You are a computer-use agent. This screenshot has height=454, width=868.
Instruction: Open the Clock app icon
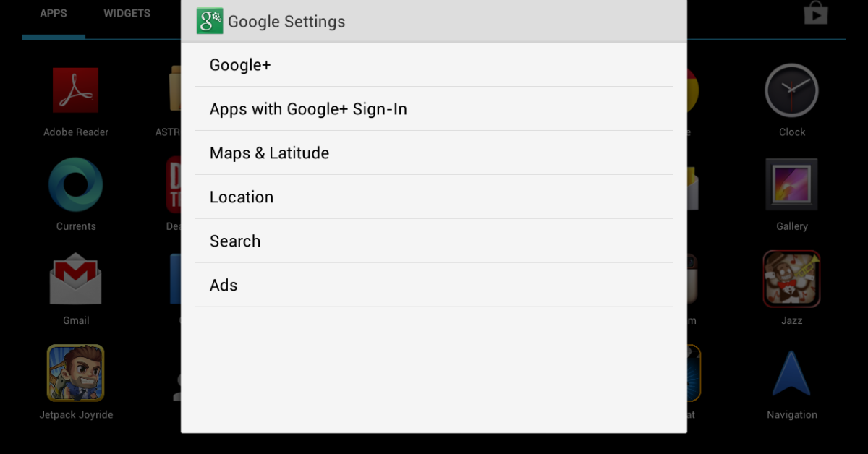791,90
